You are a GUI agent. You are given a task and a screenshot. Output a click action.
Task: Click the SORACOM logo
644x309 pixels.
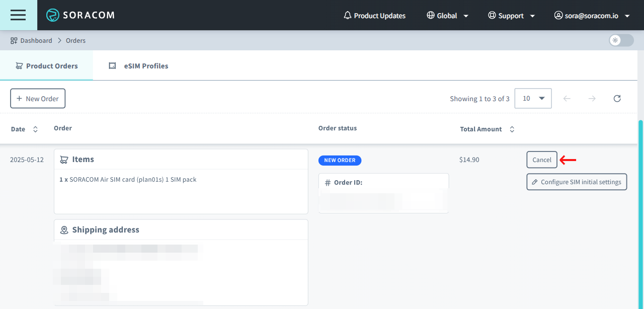coord(80,15)
